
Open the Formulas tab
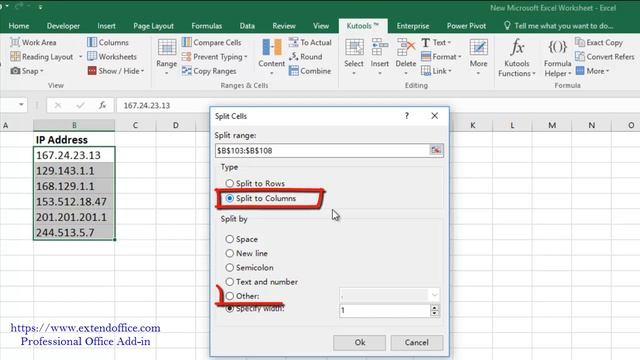click(x=207, y=26)
